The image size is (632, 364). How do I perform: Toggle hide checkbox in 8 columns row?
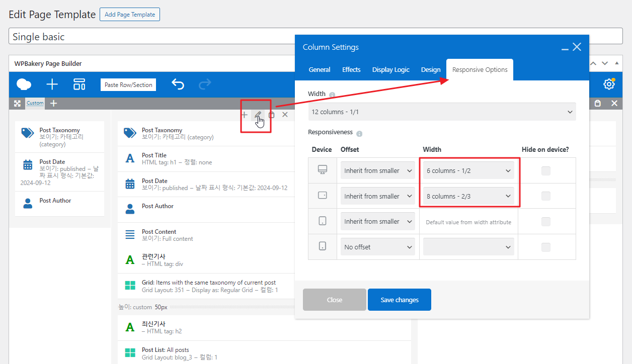pyautogui.click(x=546, y=196)
